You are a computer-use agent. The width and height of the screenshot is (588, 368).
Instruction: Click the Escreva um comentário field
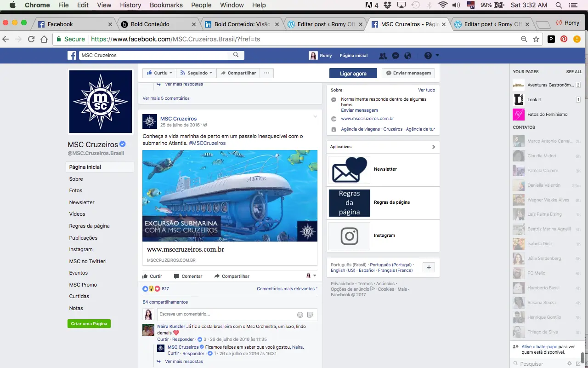click(x=226, y=315)
